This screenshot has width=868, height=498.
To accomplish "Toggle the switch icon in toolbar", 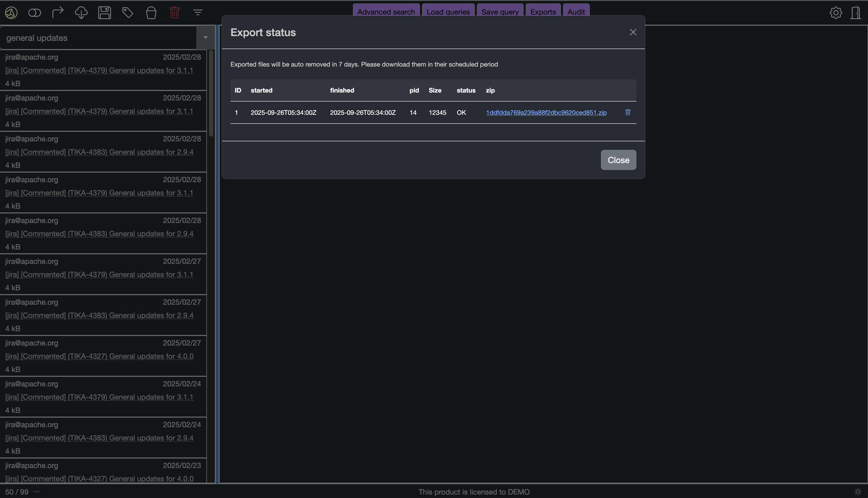I will [x=34, y=13].
